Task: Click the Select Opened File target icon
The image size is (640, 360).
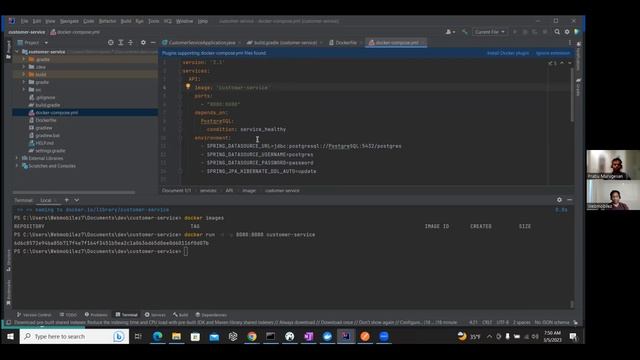Action: (x=111, y=42)
